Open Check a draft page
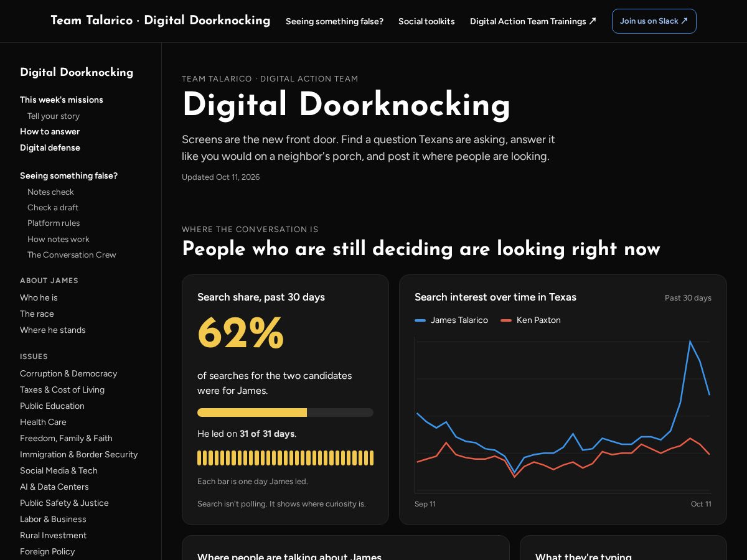The height and width of the screenshot is (560, 747). coord(53,207)
